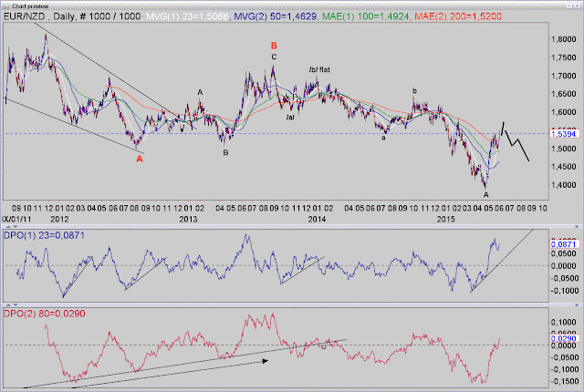Click the DPO(2) value box '0,0290'
584x392 pixels.
[x=565, y=338]
